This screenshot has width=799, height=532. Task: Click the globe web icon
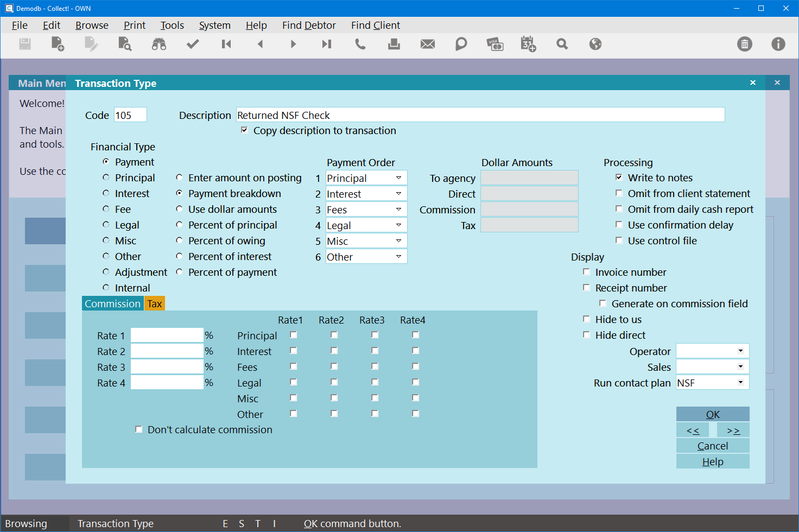coord(595,44)
